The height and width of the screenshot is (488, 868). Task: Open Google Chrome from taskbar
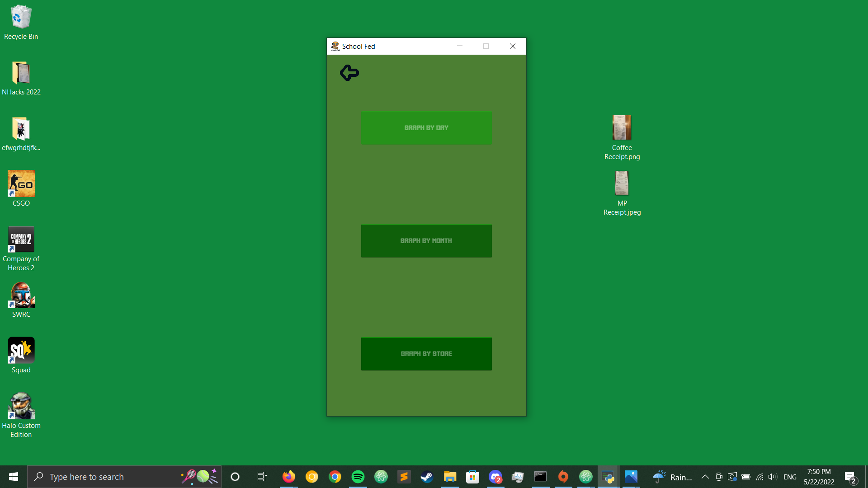click(x=335, y=477)
